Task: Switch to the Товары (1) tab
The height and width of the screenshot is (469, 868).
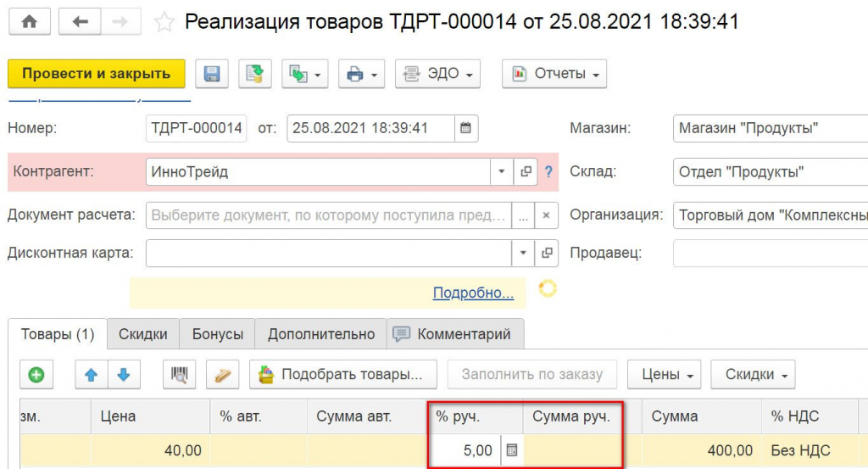Action: click(x=58, y=334)
